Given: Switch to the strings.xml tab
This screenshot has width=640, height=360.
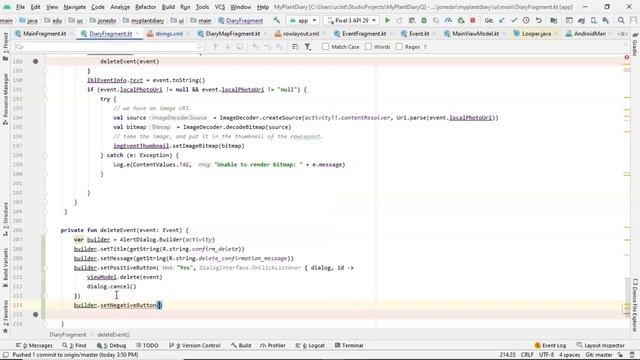Looking at the screenshot, I should 169,34.
